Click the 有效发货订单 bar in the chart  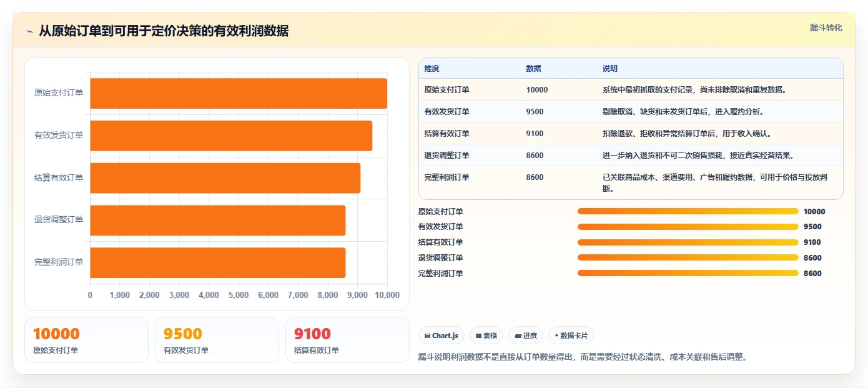[x=231, y=136]
